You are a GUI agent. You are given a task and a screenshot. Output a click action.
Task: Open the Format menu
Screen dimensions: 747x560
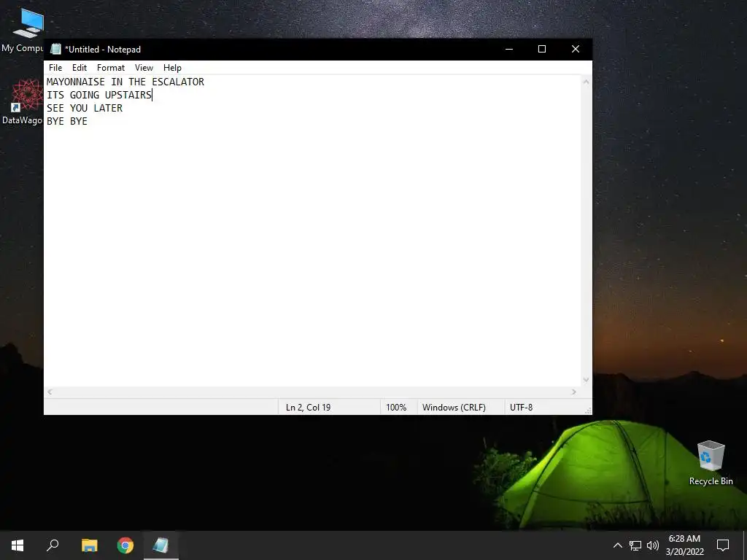click(x=111, y=68)
